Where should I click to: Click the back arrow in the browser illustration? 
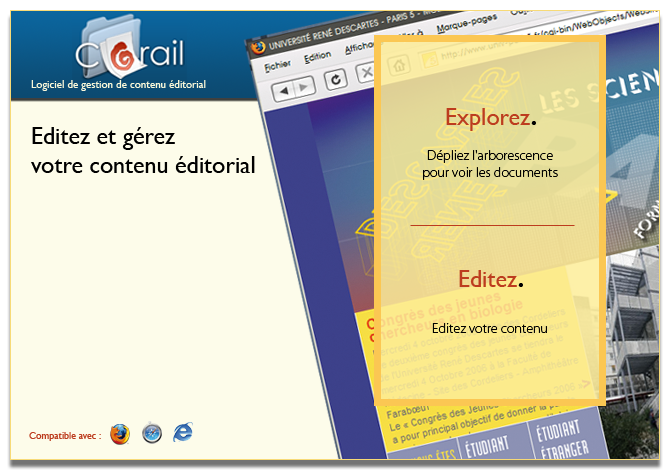click(283, 91)
